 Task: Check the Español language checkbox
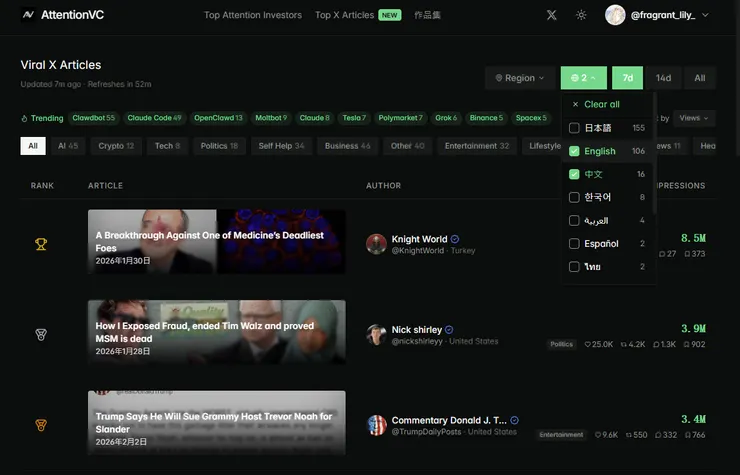coord(574,244)
